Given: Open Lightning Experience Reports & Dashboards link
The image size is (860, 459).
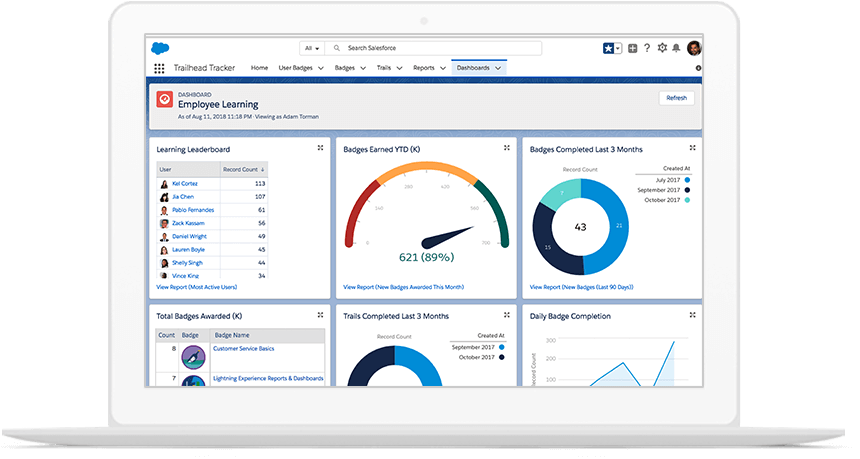Looking at the screenshot, I should coord(268,378).
